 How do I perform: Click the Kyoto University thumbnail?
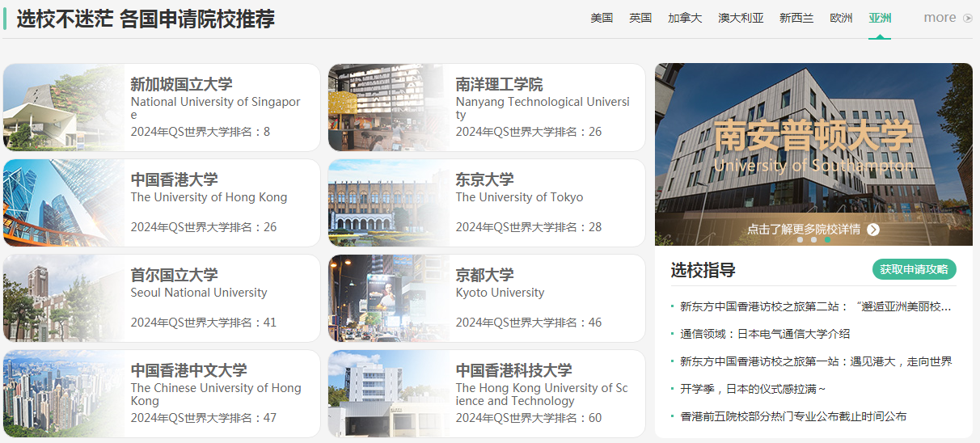(x=389, y=298)
